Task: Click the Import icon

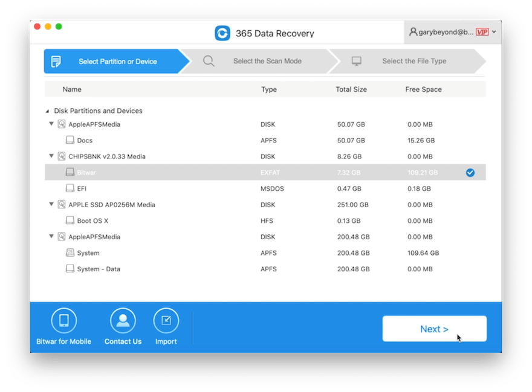Action: click(166, 321)
